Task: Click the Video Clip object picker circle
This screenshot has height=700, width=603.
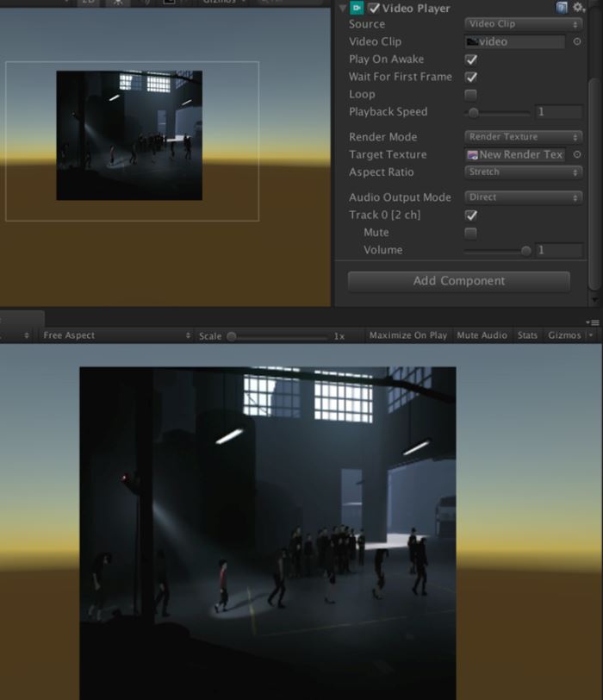Action: coord(577,41)
